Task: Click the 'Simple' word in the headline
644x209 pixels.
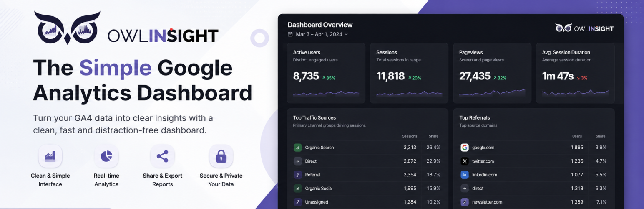Action: pyautogui.click(x=116, y=68)
